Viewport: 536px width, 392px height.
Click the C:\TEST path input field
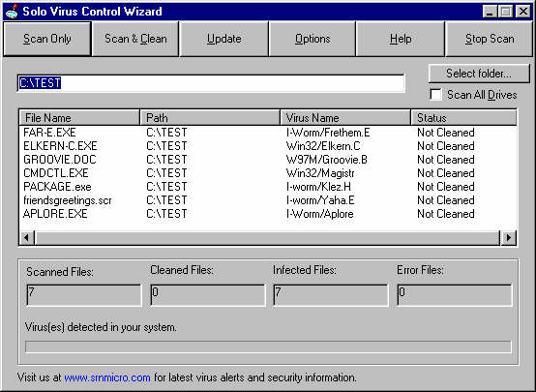click(x=211, y=83)
